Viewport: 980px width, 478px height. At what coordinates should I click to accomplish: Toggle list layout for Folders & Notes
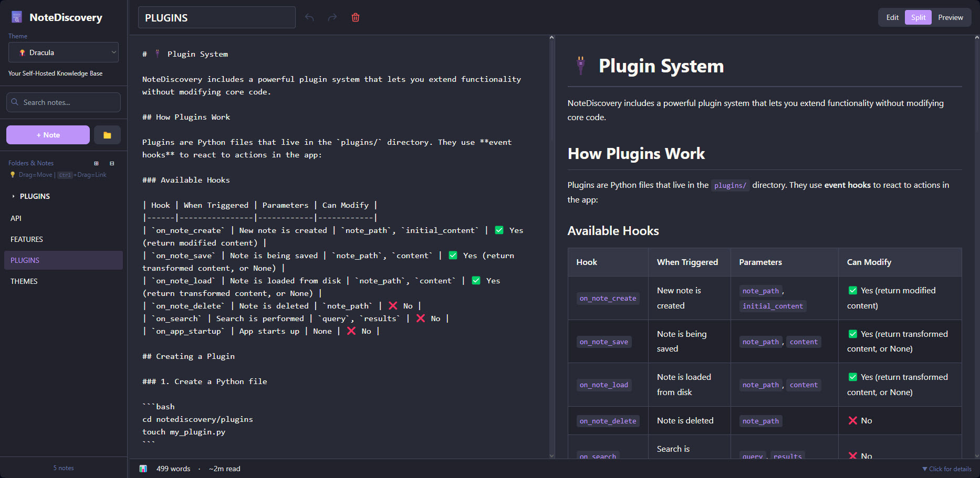point(112,163)
